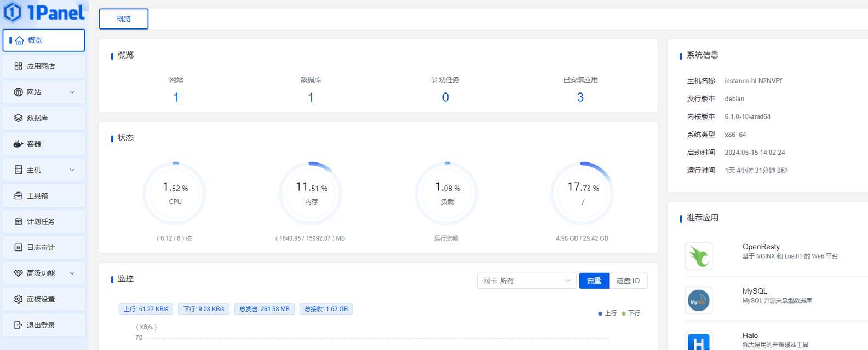868x350 pixels.
Task: Click the app store grid icon
Action: point(18,66)
